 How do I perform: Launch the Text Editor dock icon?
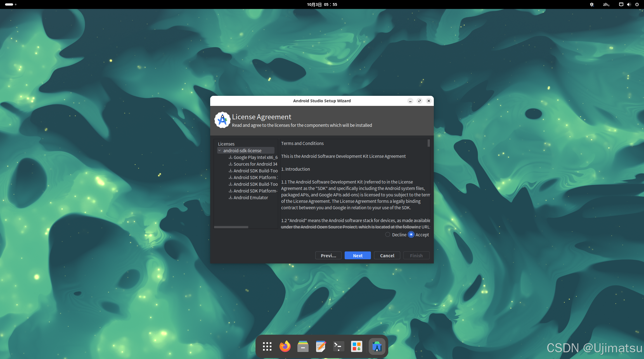(321, 346)
